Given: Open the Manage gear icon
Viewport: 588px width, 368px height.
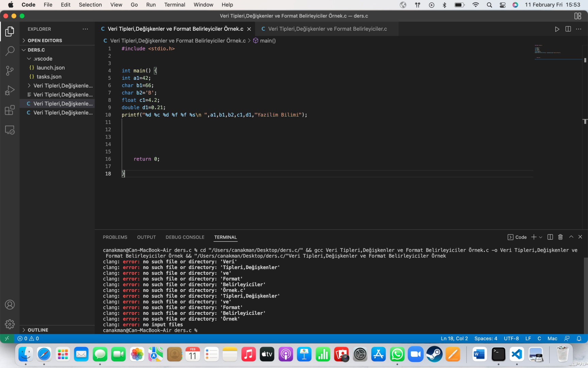Looking at the screenshot, I should point(10,324).
